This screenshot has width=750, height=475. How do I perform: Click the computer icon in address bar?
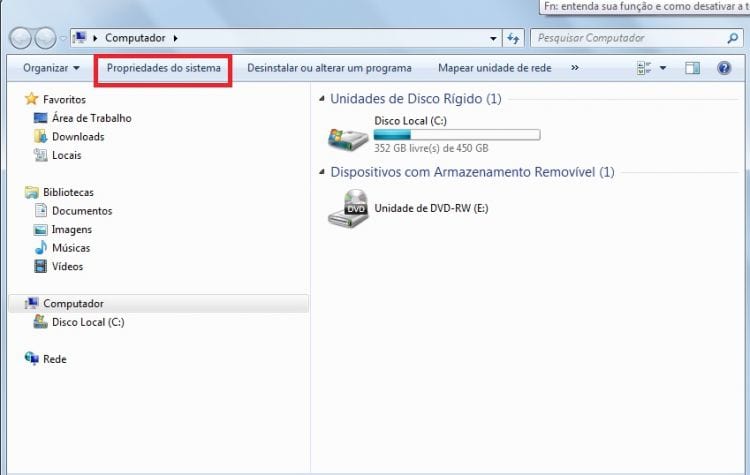80,38
